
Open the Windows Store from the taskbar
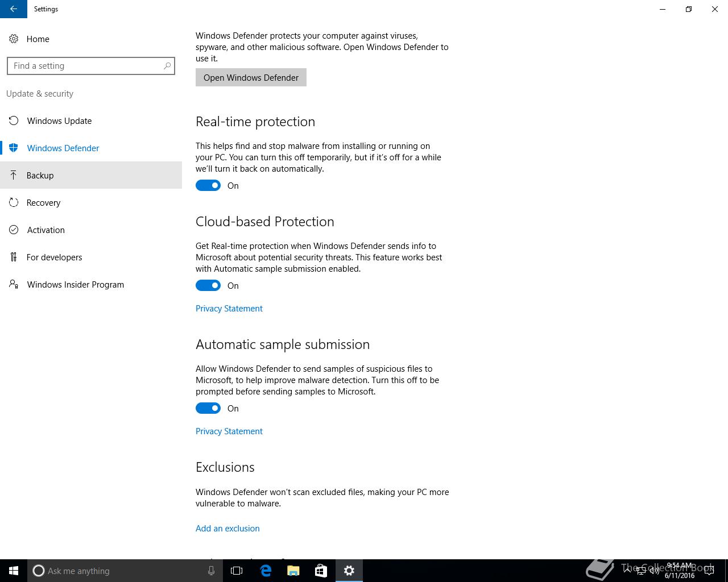[321, 571]
